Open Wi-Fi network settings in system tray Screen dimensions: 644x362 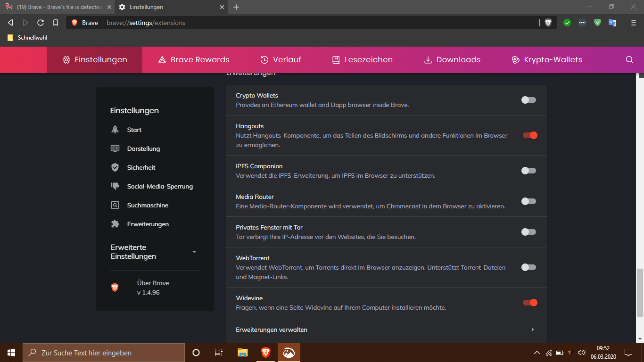549,353
